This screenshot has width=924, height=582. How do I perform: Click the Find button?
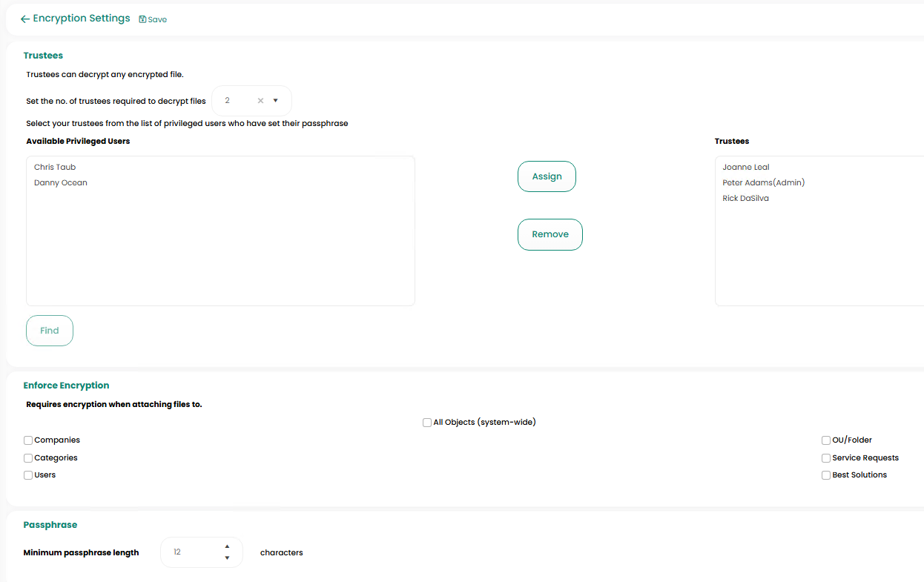pos(50,331)
